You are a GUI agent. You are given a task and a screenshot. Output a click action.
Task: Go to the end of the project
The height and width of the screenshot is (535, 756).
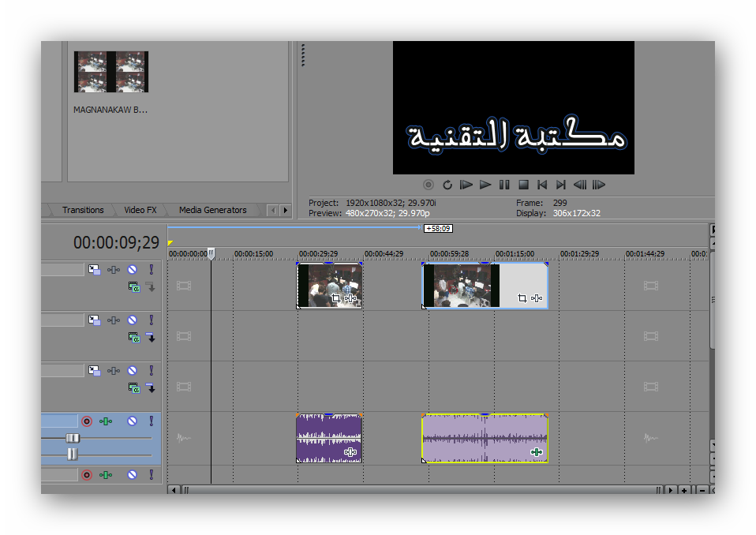561,185
